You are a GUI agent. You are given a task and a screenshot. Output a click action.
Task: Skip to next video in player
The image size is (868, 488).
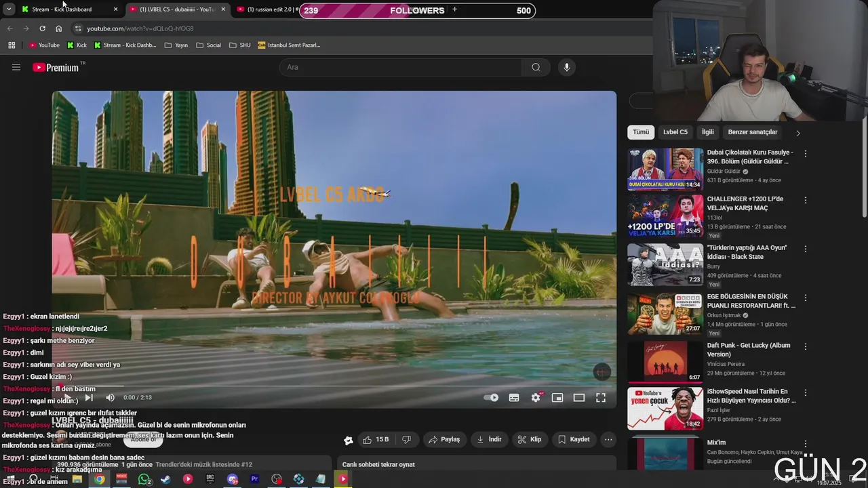(x=89, y=398)
